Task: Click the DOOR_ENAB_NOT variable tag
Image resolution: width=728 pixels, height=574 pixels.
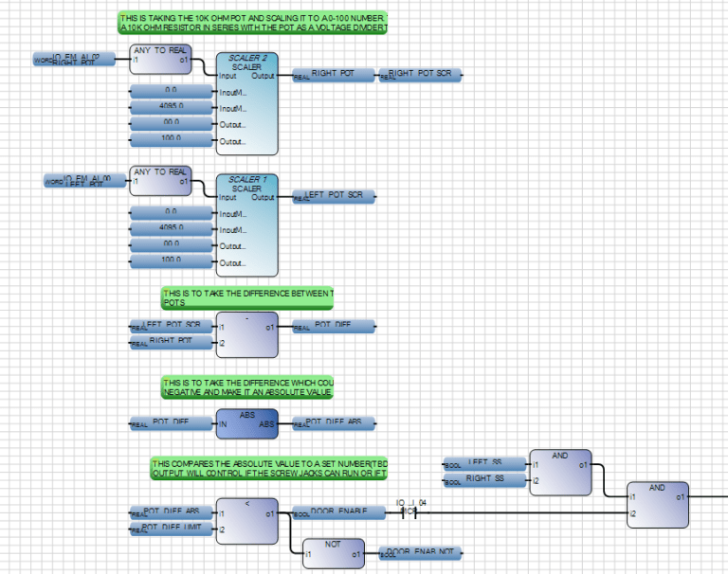Action: [x=420, y=553]
